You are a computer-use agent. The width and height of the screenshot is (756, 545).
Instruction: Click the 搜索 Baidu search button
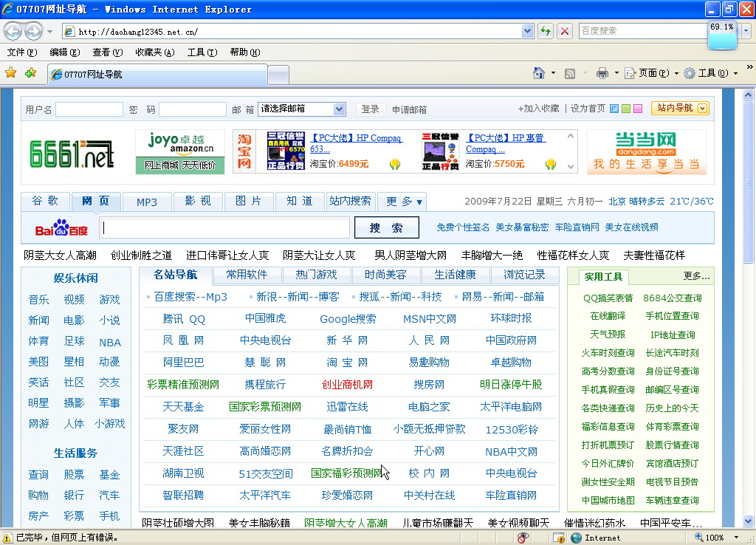click(x=386, y=227)
